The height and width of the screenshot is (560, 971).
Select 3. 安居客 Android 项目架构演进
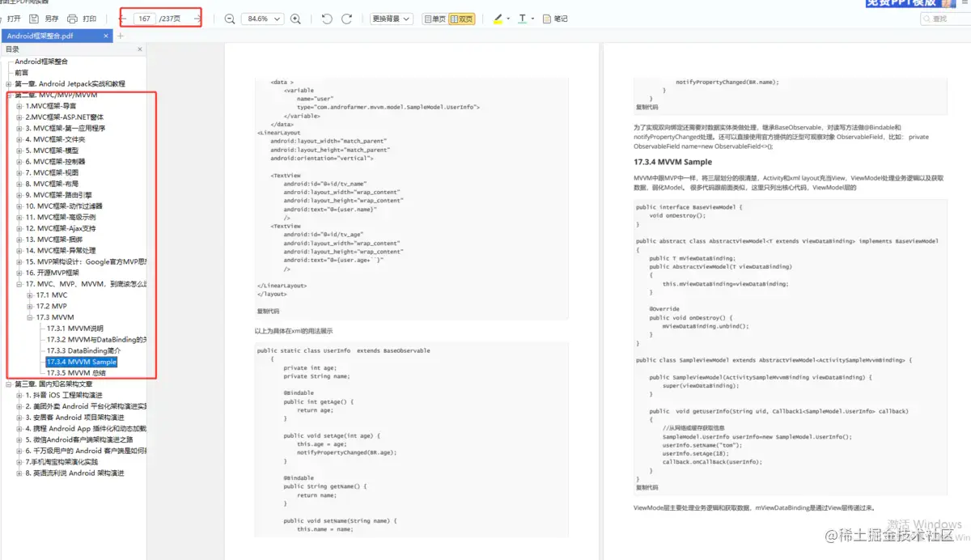tap(74, 418)
